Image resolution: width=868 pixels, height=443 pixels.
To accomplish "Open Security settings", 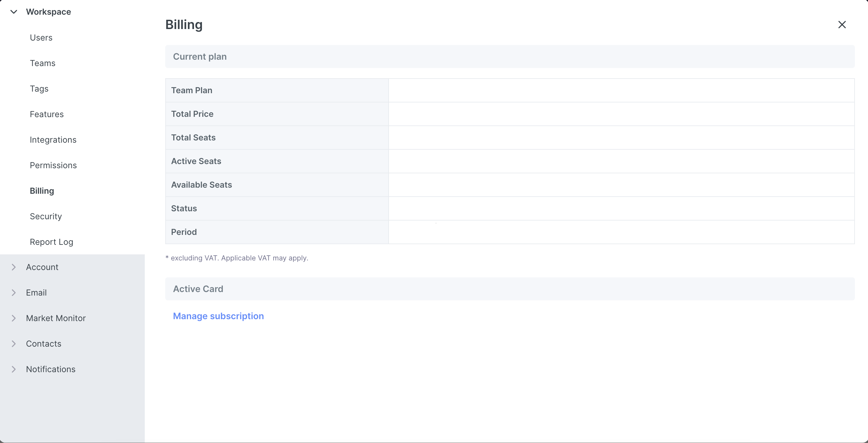I will point(46,216).
